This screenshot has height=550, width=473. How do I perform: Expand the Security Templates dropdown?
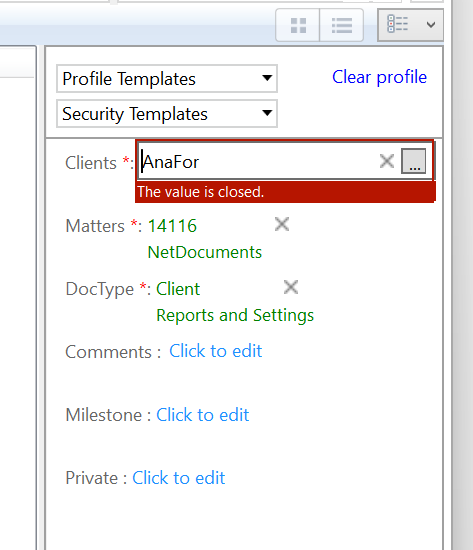pos(167,114)
